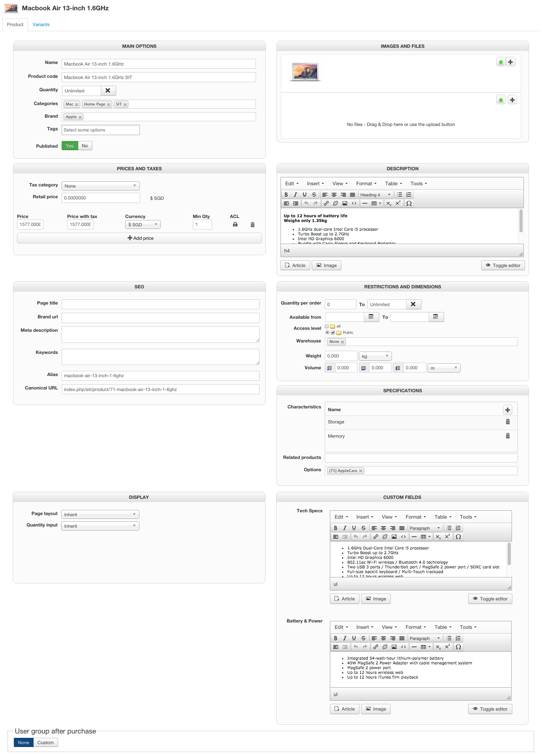
Task: Click the Article button below Tech Specs
Action: click(344, 599)
